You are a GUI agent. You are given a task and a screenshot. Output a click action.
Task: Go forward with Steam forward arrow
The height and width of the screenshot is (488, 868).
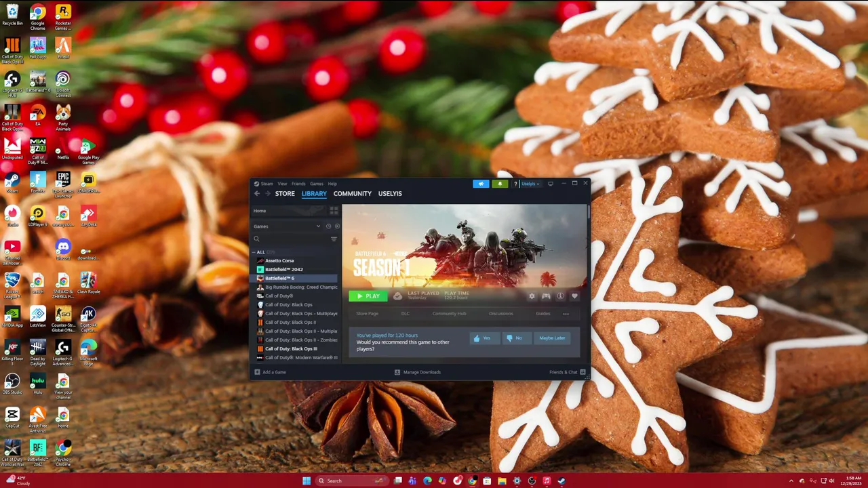[268, 193]
